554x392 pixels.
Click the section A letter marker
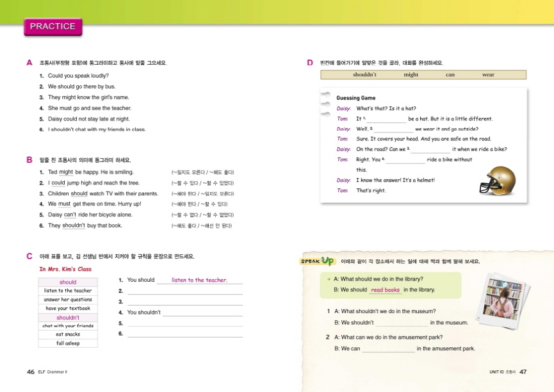[x=29, y=63]
